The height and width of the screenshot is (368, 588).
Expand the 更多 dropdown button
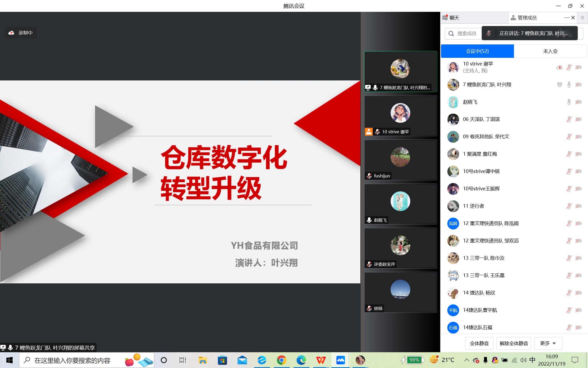click(x=548, y=343)
